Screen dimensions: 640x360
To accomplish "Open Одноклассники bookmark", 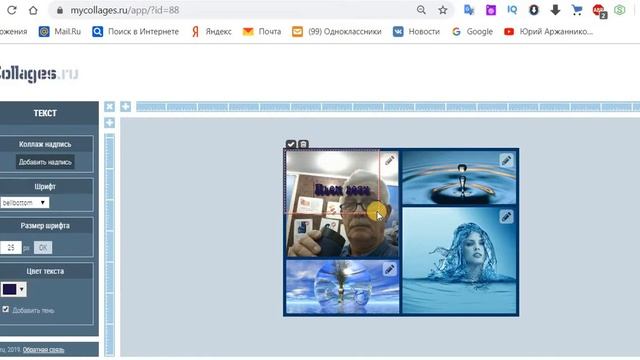I will coord(337,31).
